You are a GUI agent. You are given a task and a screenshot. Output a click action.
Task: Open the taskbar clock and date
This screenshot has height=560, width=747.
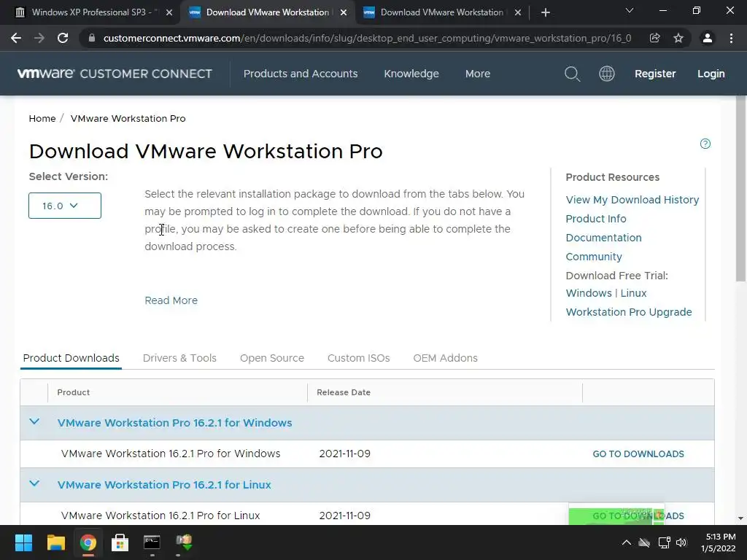719,542
